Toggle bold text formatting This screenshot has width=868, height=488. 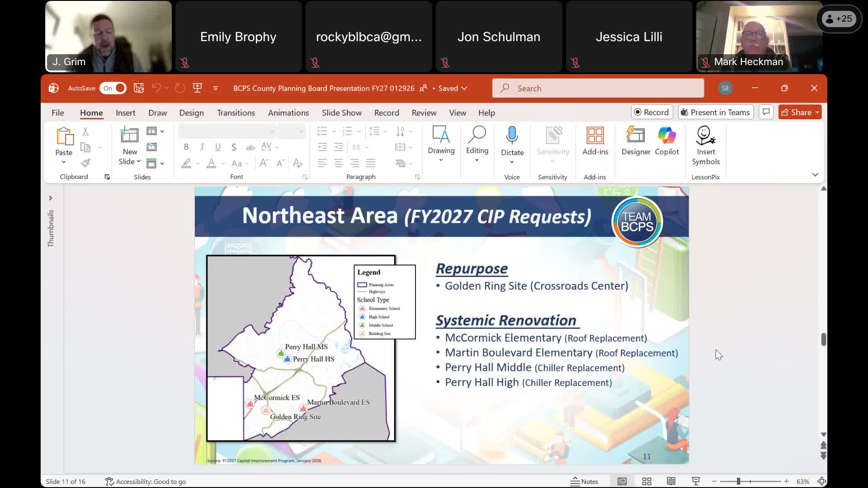point(186,147)
